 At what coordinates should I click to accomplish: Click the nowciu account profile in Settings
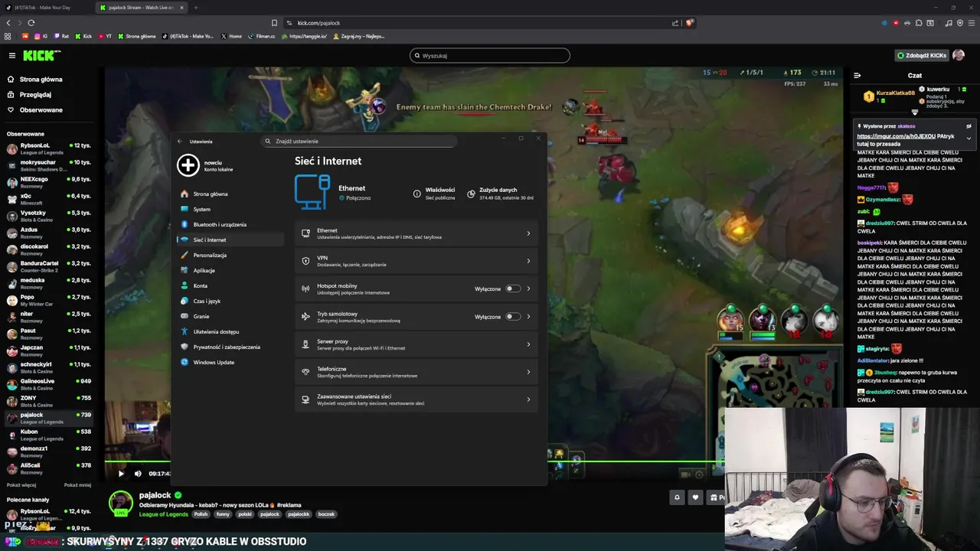pos(205,165)
